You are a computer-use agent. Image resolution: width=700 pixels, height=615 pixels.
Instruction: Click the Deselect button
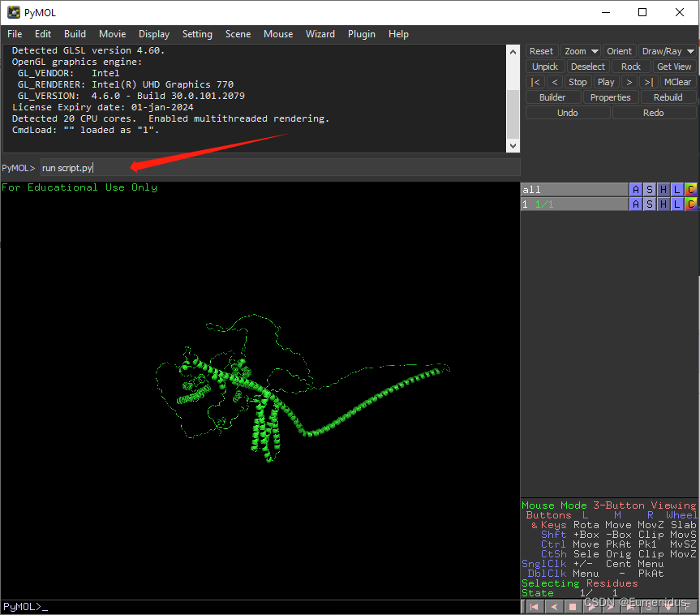point(588,67)
